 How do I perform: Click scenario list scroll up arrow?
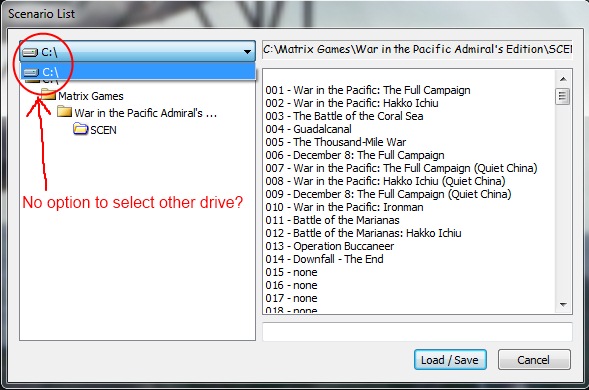(x=563, y=79)
